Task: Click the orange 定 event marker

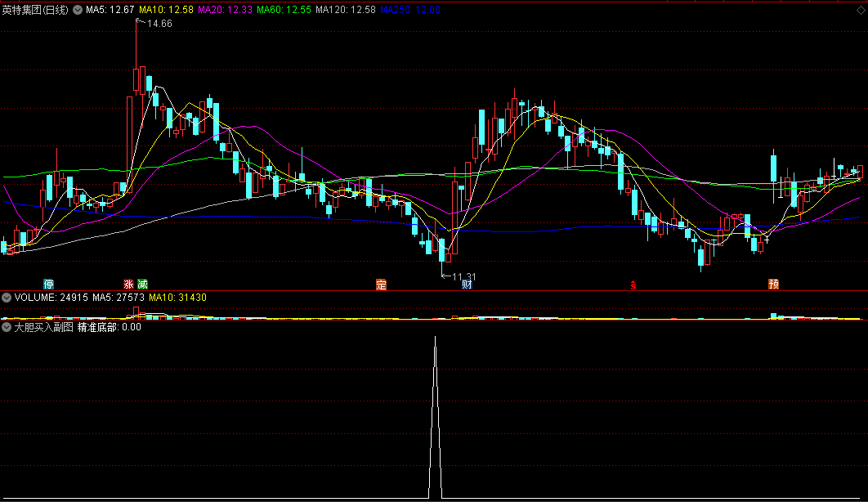Action: [x=381, y=285]
